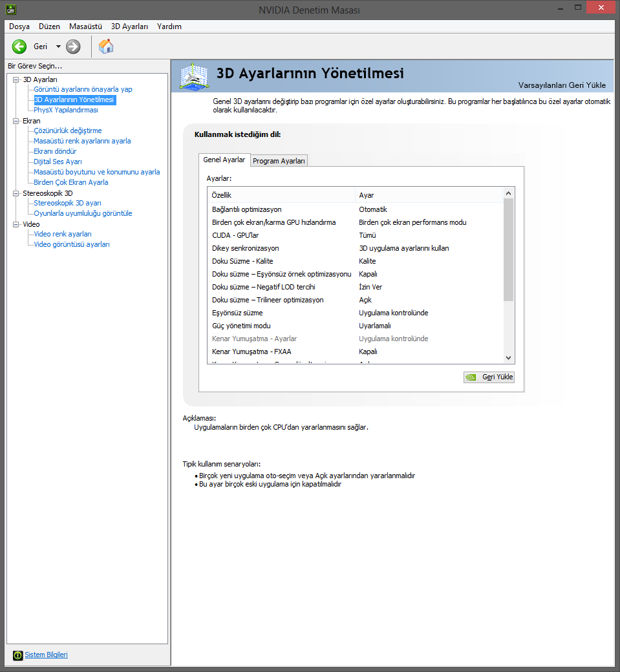Screen dimensions: 620x672
Task: Open the 3D Ayarları menu
Action: tap(129, 26)
